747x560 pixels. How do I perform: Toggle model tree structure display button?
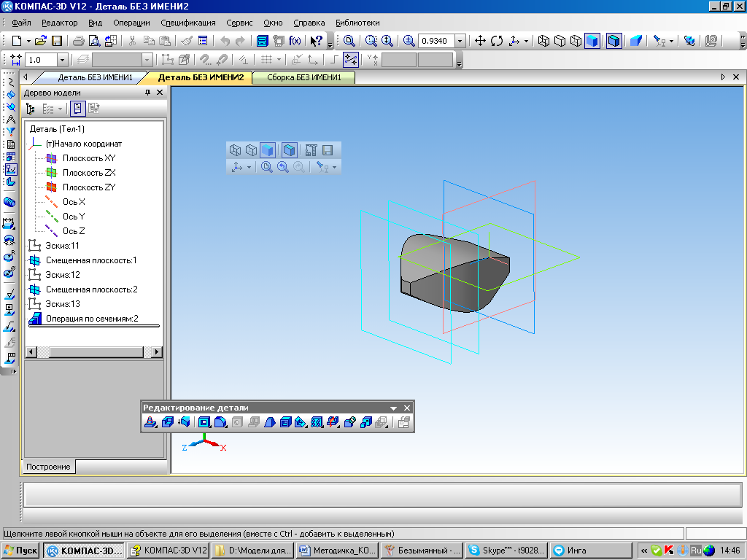click(77, 109)
